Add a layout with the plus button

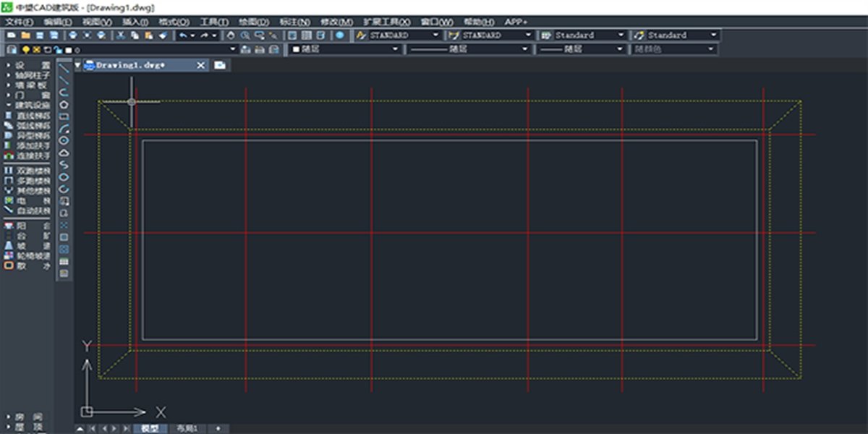[x=218, y=428]
